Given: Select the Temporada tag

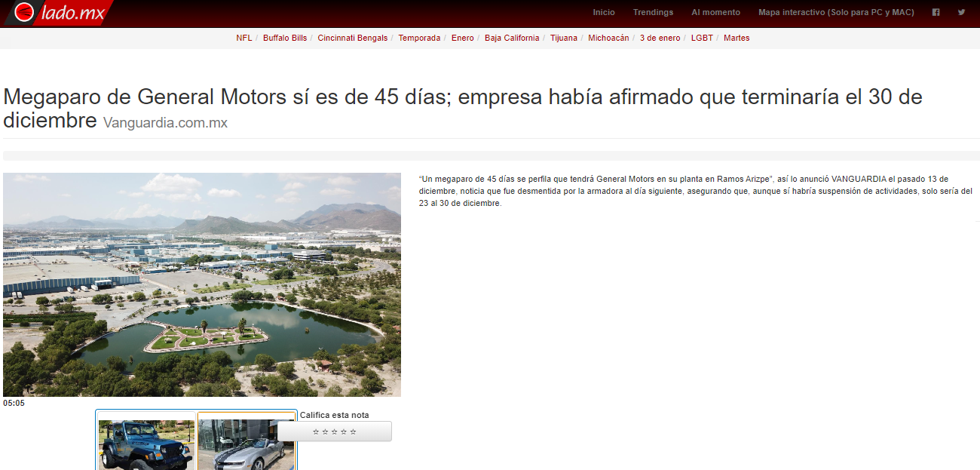Looking at the screenshot, I should (419, 38).
